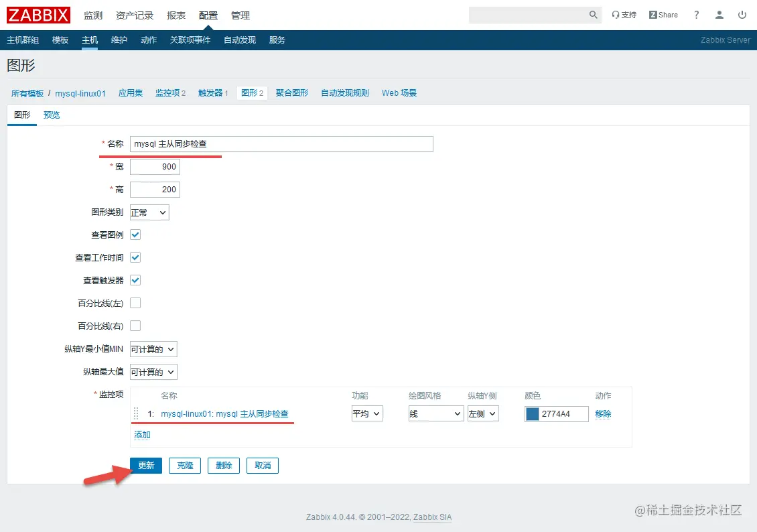Click the drag handle beside monitored item 1
Image resolution: width=757 pixels, height=532 pixels.
point(135,413)
